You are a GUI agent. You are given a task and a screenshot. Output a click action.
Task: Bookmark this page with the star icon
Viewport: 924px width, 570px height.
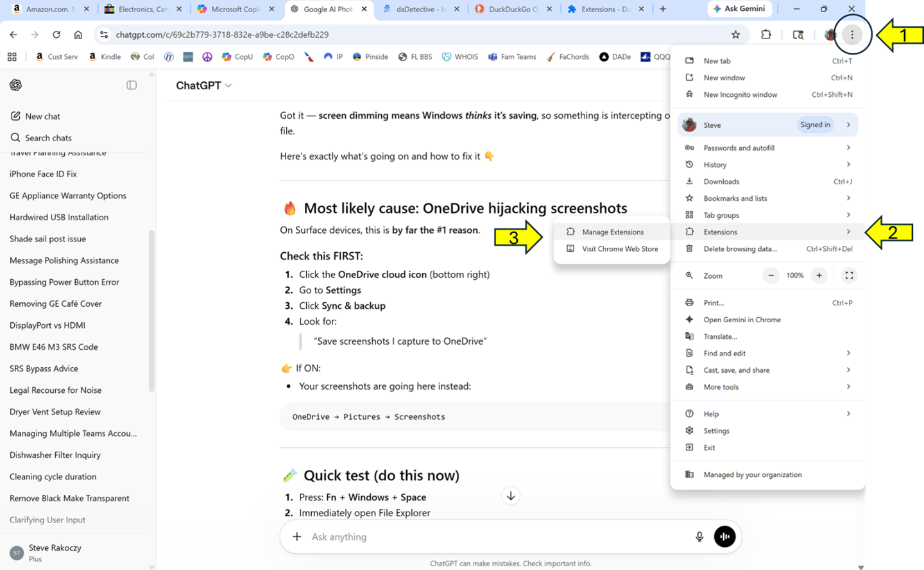(736, 35)
